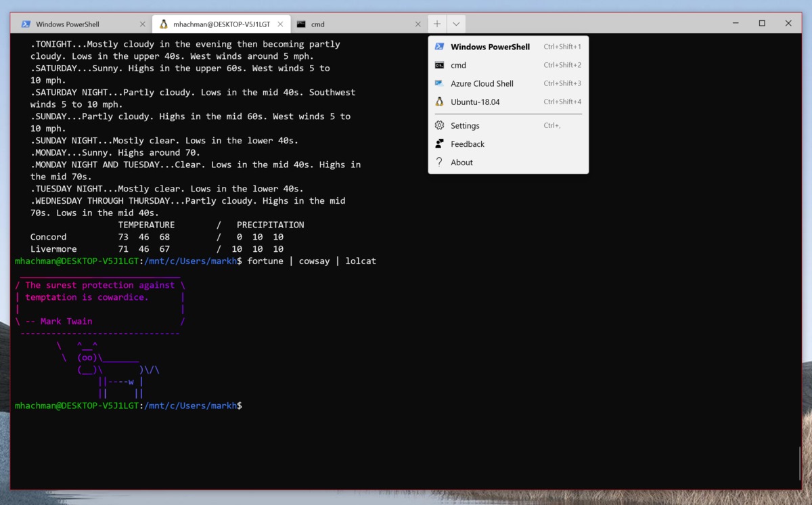The height and width of the screenshot is (505, 812).
Task: Open a new tab with the plus button
Action: [437, 24]
